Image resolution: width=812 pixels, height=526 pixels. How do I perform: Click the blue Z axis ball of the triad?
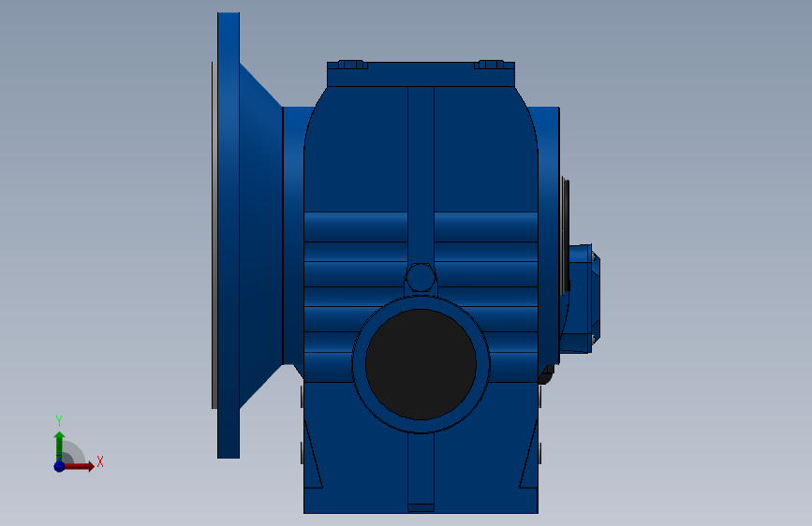(x=59, y=466)
